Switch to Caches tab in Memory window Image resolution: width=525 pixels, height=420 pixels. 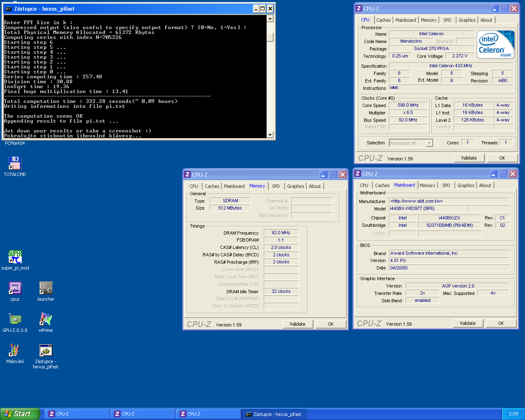(212, 186)
